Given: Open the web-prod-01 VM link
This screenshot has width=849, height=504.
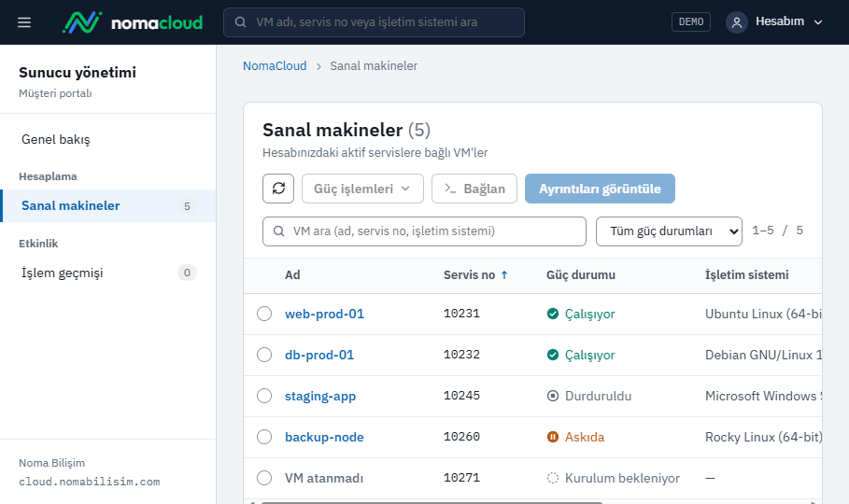Looking at the screenshot, I should pos(324,314).
